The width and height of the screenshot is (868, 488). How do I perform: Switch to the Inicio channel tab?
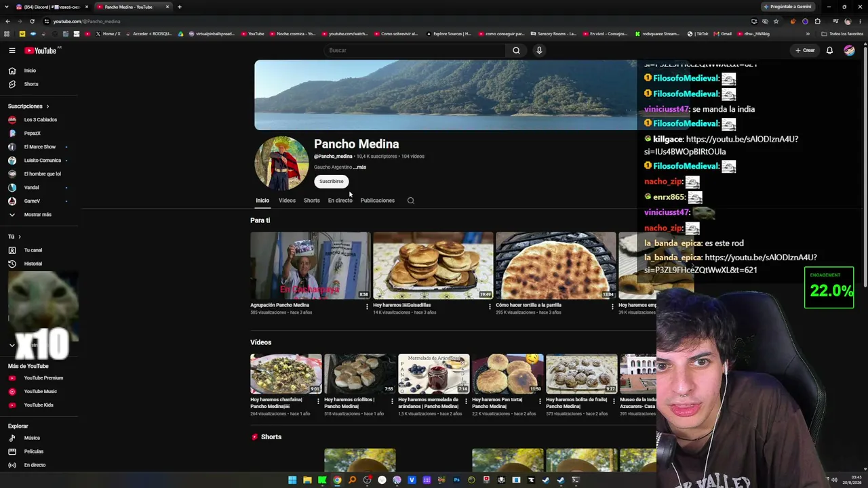[x=262, y=201]
